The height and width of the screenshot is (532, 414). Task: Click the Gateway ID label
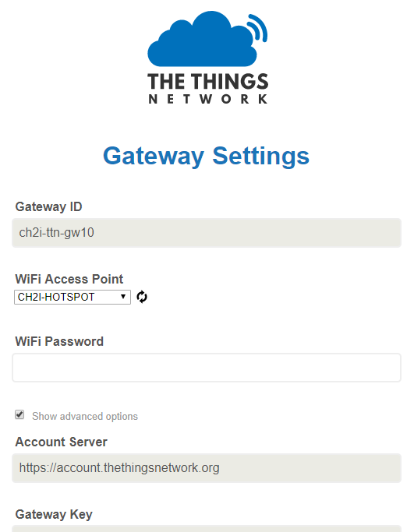tap(48, 206)
